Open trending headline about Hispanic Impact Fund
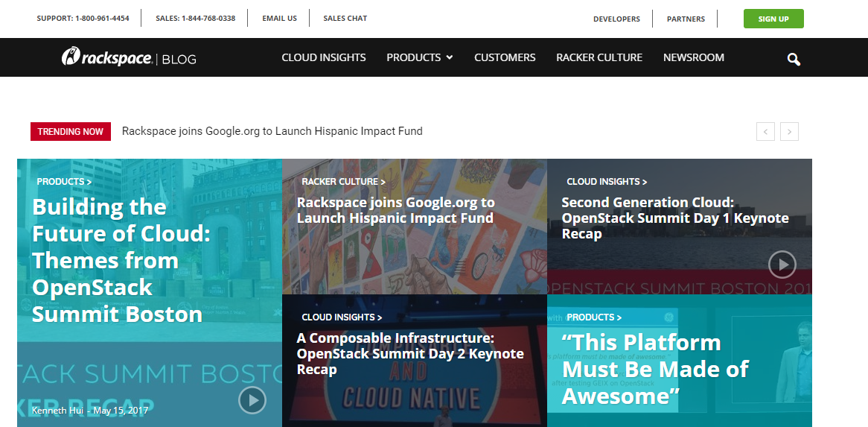Viewport: 868px width, 427px height. point(272,131)
